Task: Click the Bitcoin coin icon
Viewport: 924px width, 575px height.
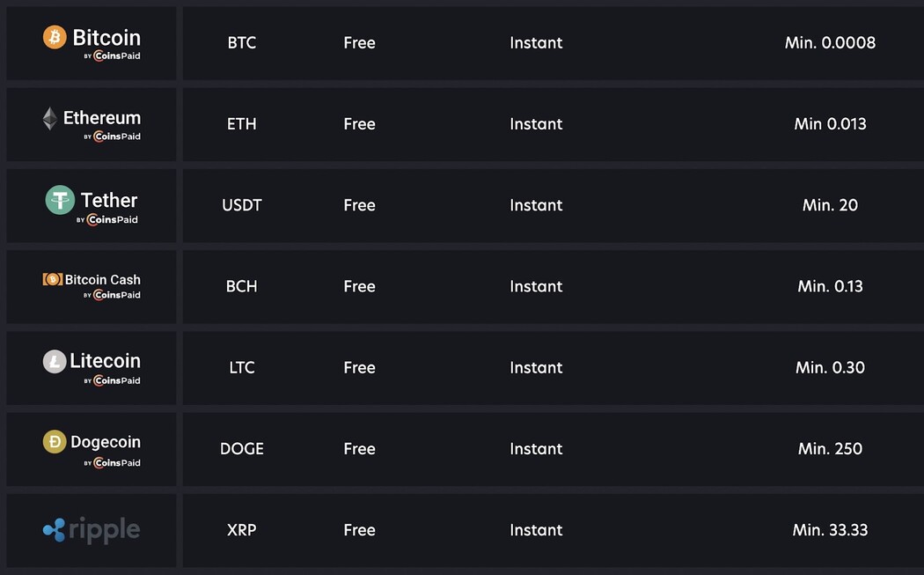Action: pyautogui.click(x=55, y=36)
